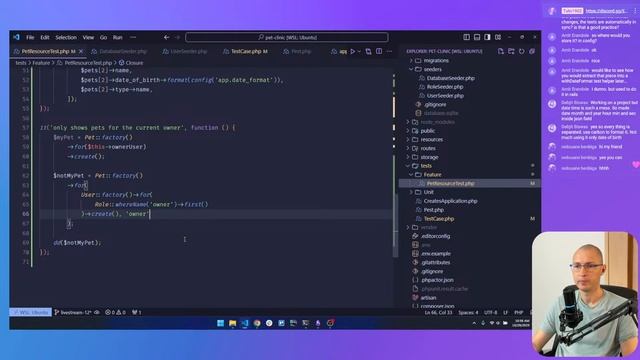Click the PHP language mode indicator
This screenshot has height=360, width=640.
[518, 313]
